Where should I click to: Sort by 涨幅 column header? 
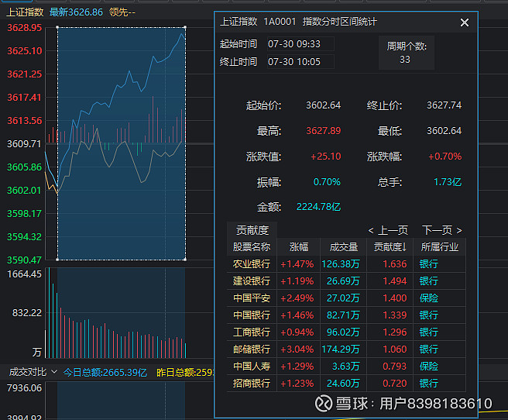point(299,247)
